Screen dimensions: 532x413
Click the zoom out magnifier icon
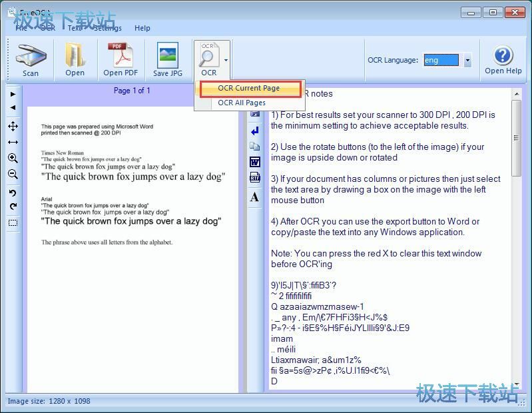(13, 174)
